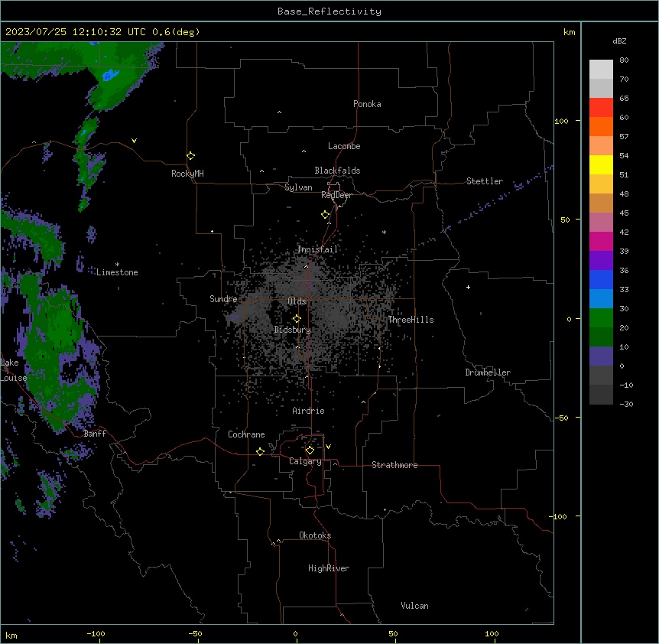The width and height of the screenshot is (659, 644).
Task: Select the blue 33-36 dBZ legend swatch
Action: [601, 279]
